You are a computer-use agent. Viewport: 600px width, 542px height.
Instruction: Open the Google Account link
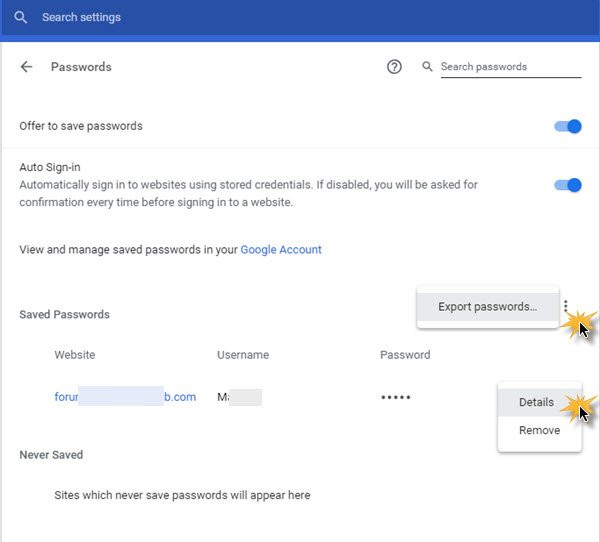[x=281, y=249]
